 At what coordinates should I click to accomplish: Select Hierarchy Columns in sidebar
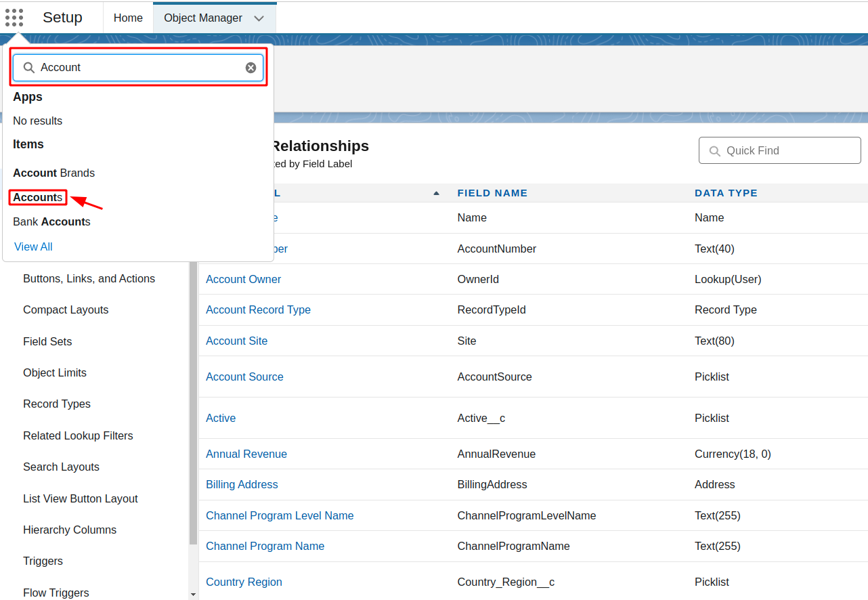click(x=70, y=530)
